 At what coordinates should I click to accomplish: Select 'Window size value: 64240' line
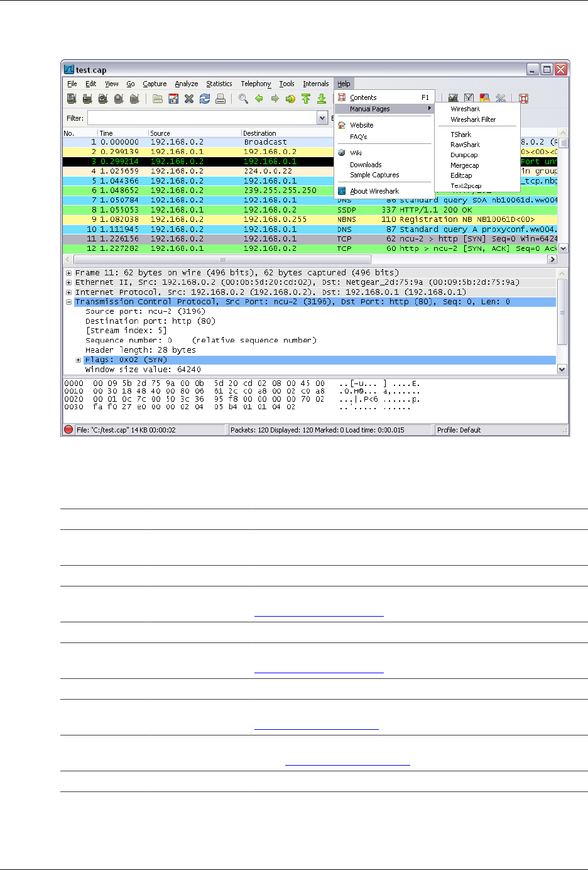pyautogui.click(x=143, y=370)
